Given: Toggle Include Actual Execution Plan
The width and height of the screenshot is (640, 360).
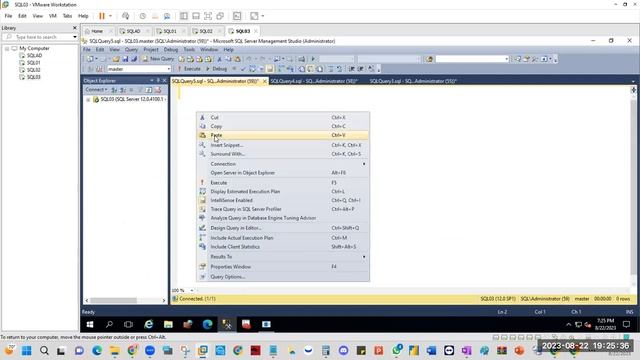Looking at the screenshot, I should [x=283, y=238].
